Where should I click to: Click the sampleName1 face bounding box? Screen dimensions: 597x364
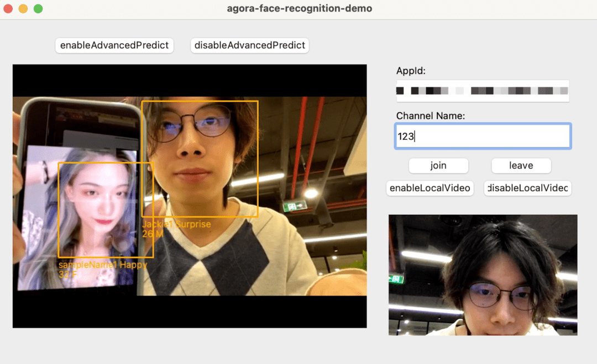[106, 210]
